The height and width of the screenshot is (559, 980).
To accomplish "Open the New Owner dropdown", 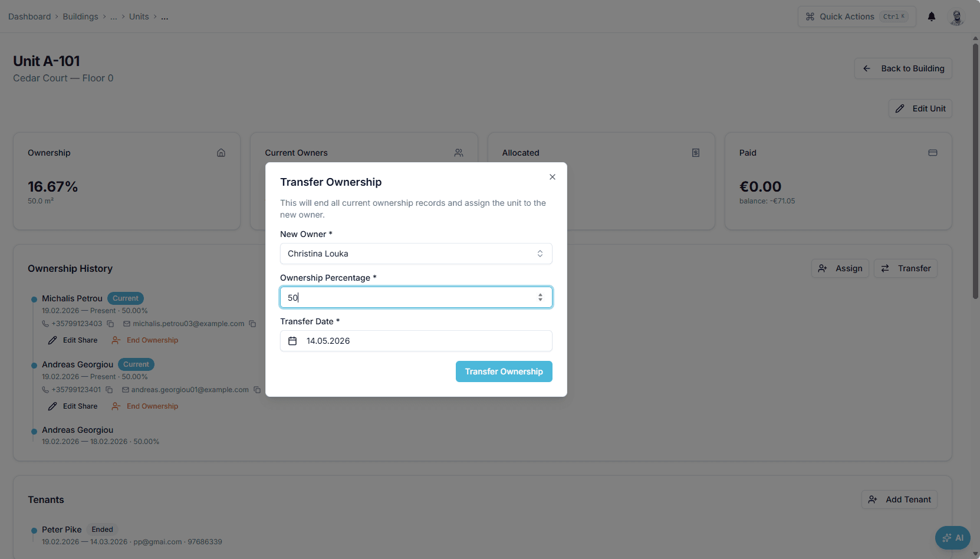I will coord(416,254).
